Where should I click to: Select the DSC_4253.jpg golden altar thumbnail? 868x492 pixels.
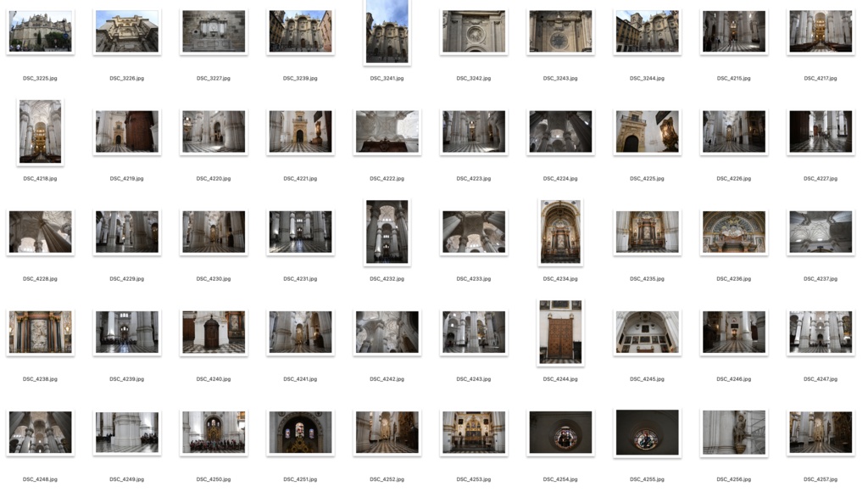tap(474, 433)
